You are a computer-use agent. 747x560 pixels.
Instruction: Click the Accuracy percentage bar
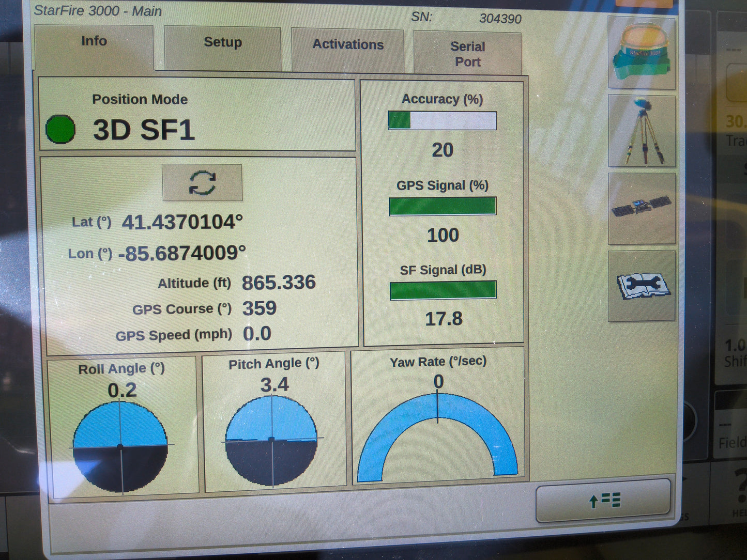(x=442, y=121)
